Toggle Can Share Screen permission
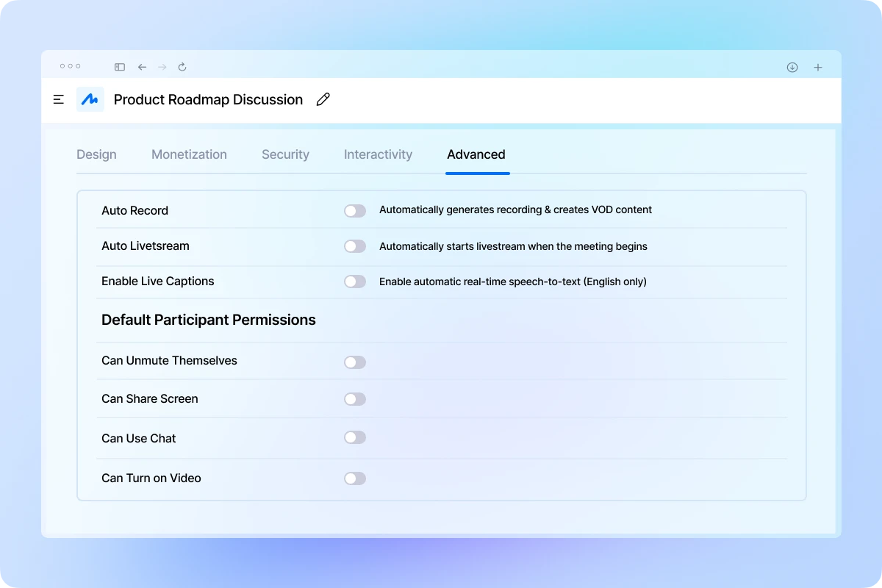Viewport: 882px width, 588px height. pyautogui.click(x=355, y=399)
